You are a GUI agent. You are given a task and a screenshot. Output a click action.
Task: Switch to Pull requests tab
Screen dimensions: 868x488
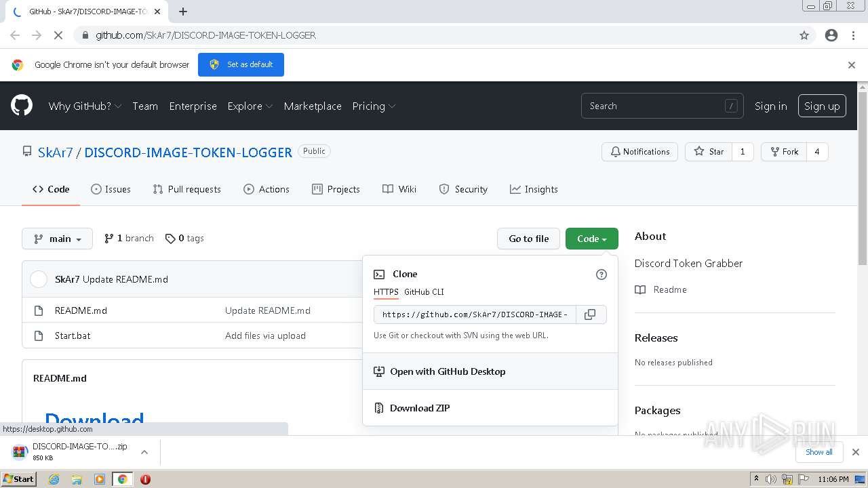(x=187, y=189)
